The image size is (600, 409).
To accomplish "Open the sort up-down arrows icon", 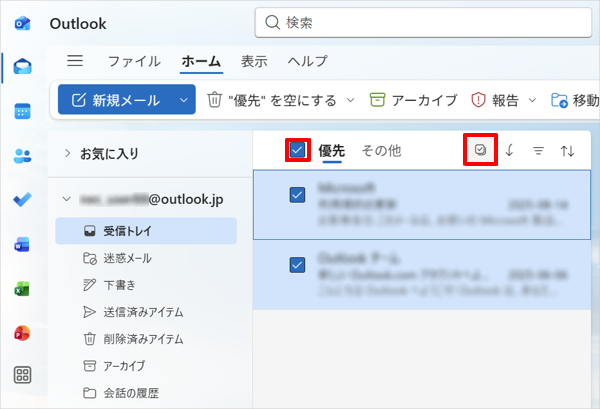I will [567, 151].
